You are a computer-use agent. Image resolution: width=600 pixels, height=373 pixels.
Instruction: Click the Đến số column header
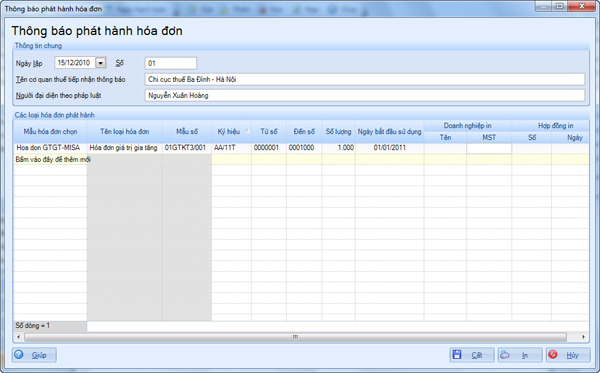click(x=304, y=132)
